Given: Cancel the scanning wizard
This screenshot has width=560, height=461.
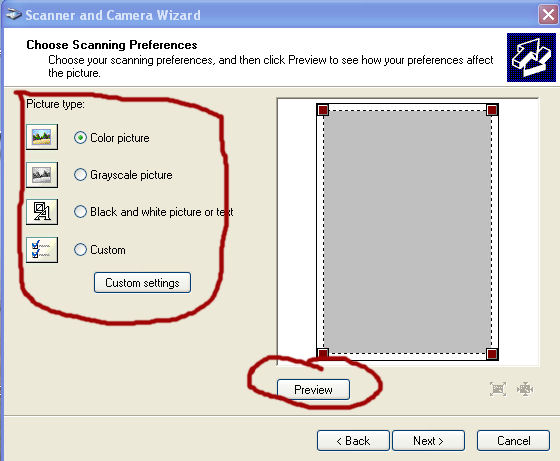Looking at the screenshot, I should [x=513, y=441].
